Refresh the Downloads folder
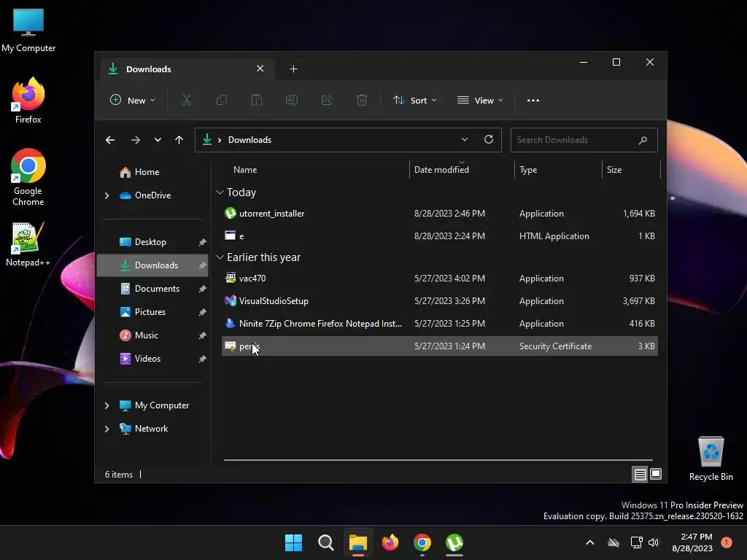747x560 pixels. [488, 139]
